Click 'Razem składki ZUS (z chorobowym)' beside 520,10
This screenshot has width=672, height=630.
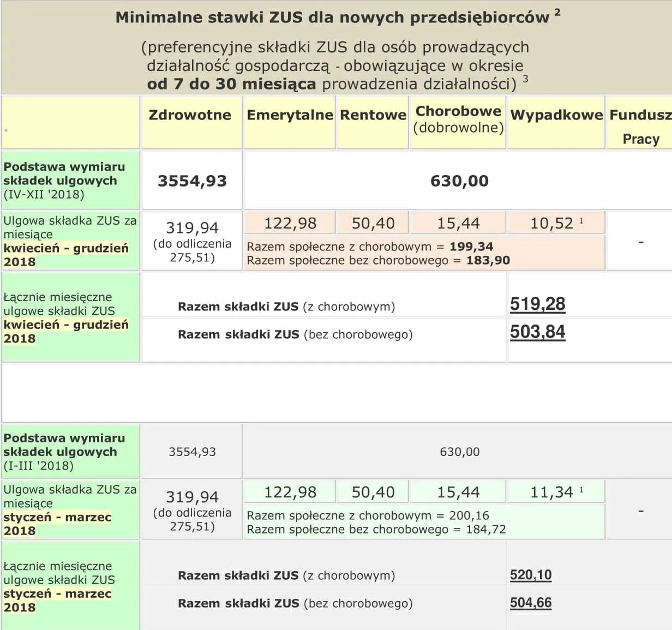[286, 575]
